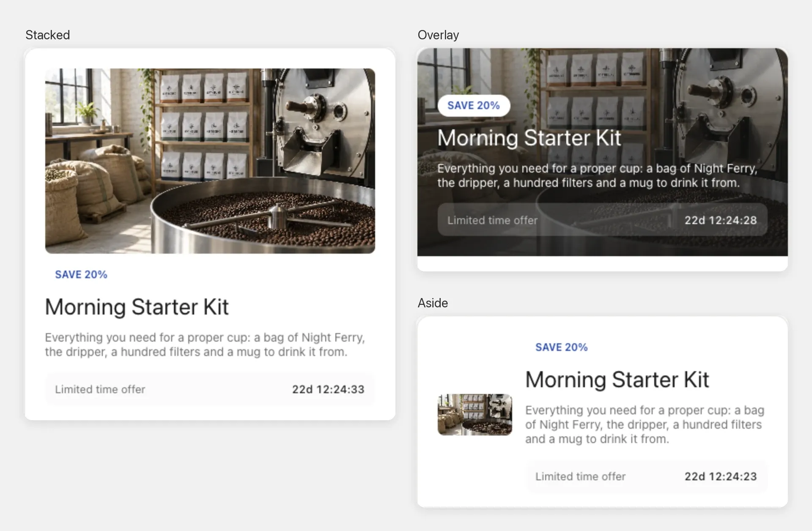Click Limited time offer text in Overlay card
This screenshot has width=812, height=531.
493,220
